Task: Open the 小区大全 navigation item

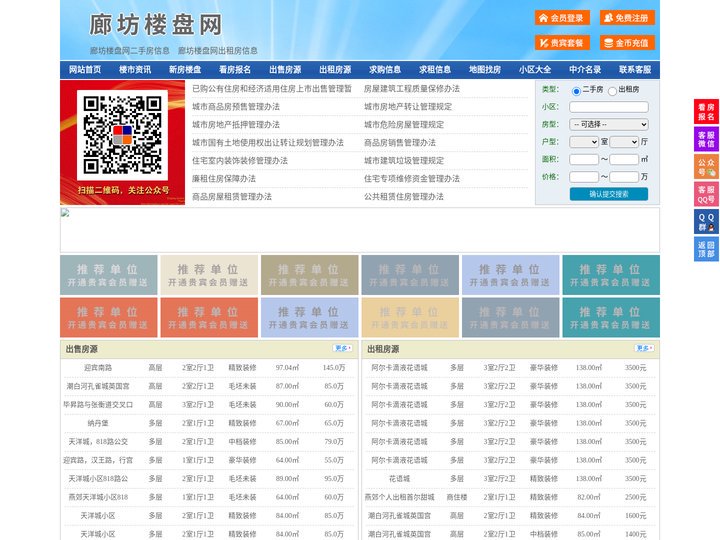Action: (535, 70)
